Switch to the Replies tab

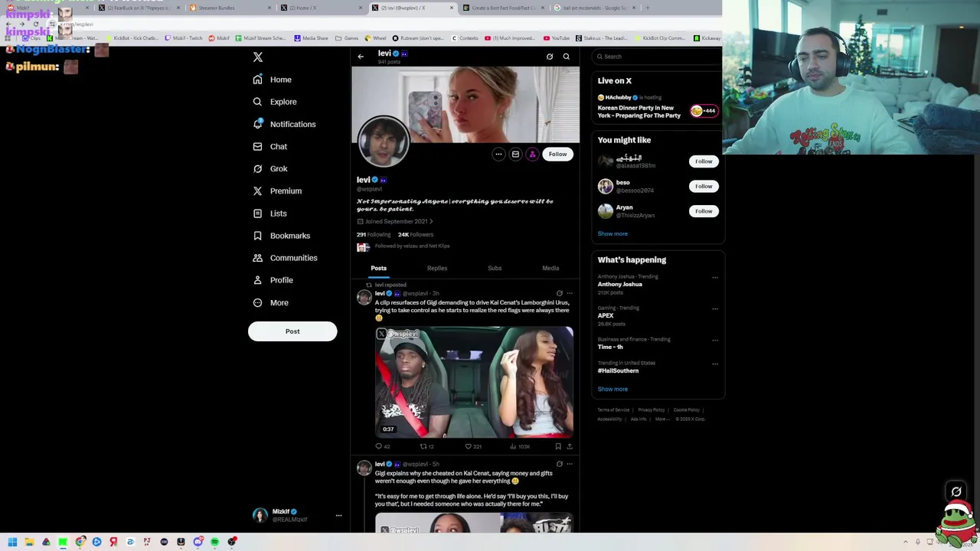coord(437,268)
